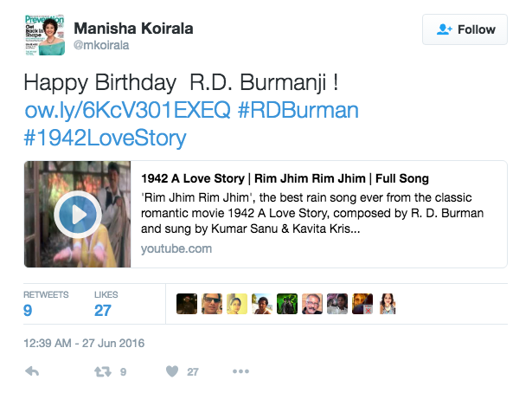Screen dimensions: 532x393
Task: Open the first liker's avatar
Action: [186, 303]
